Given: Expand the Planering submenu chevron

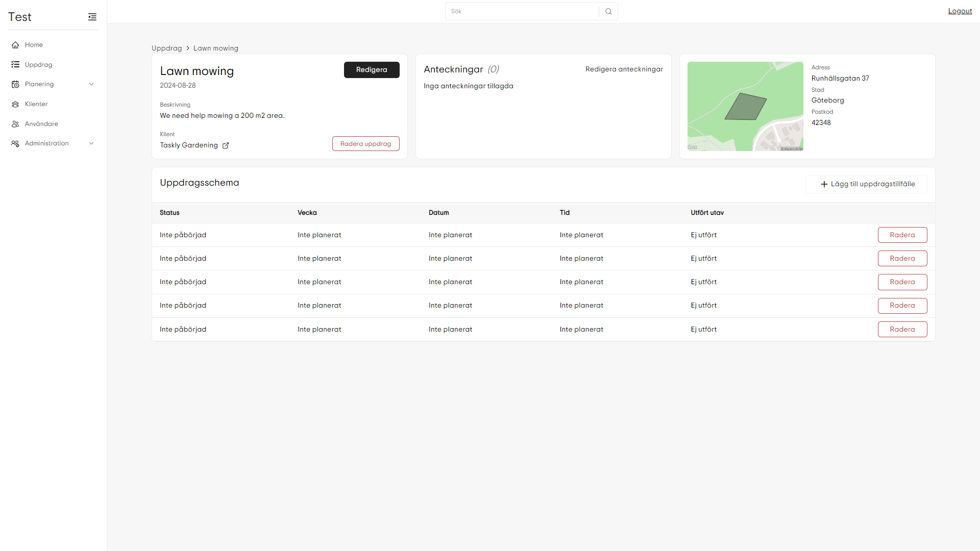Looking at the screenshot, I should tap(91, 84).
